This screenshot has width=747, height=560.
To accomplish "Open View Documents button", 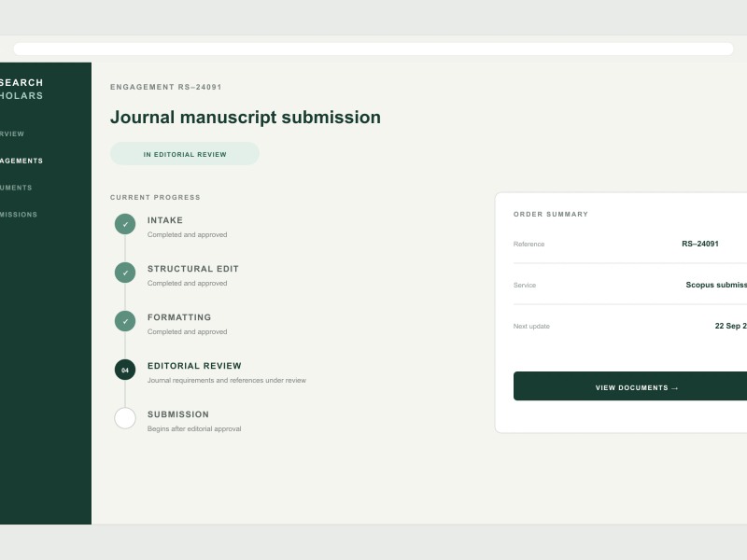I will tap(630, 386).
